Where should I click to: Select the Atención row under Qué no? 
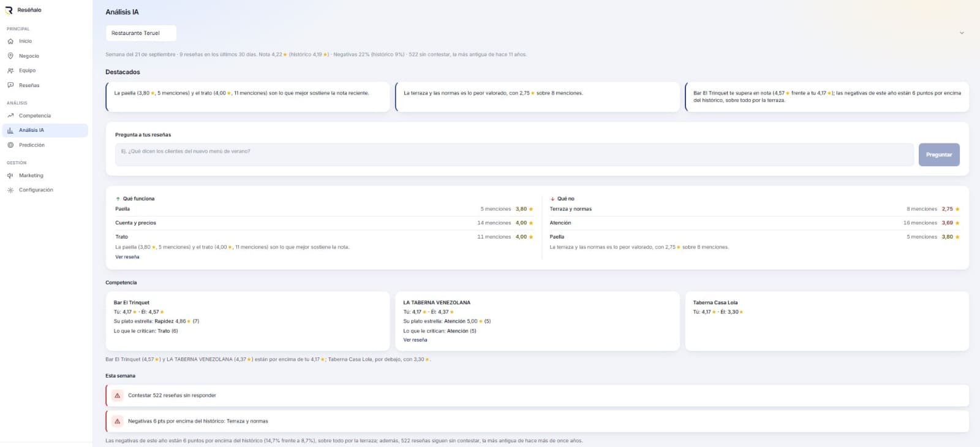tap(755, 223)
